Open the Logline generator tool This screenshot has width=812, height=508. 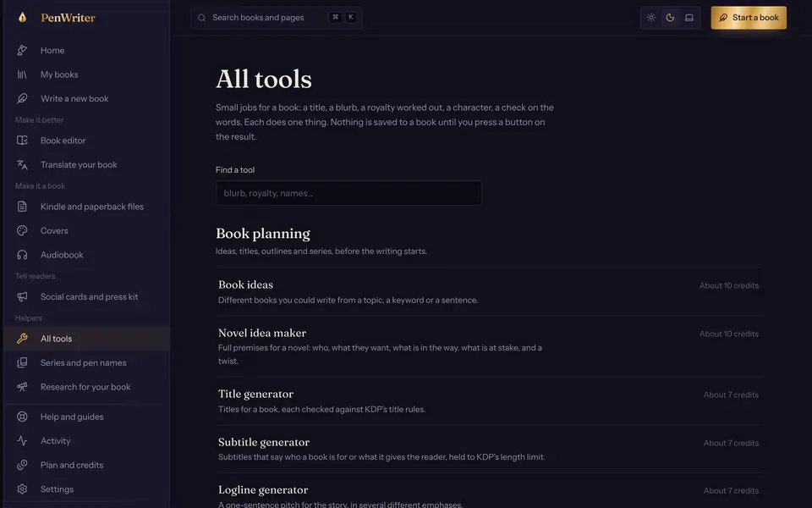coord(488,491)
